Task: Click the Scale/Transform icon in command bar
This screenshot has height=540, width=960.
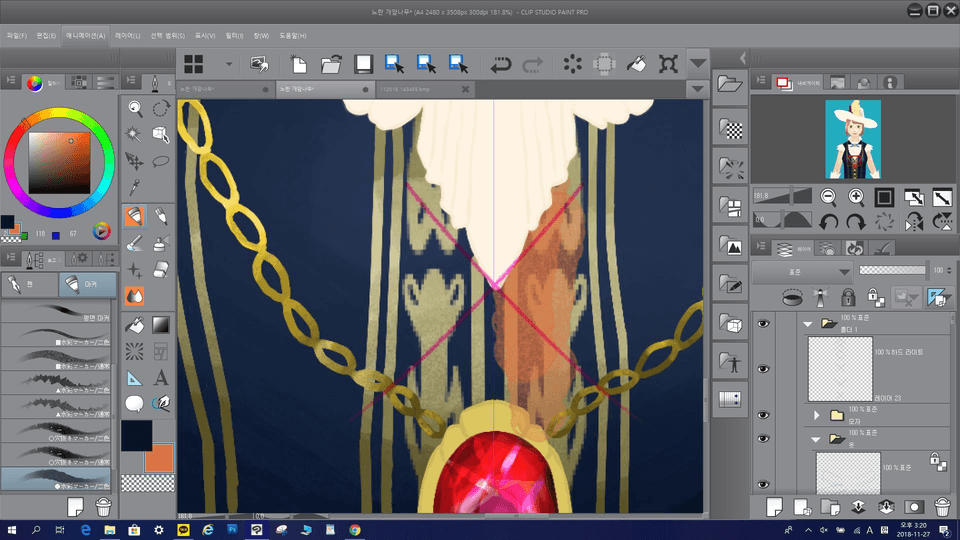Action: click(x=668, y=64)
